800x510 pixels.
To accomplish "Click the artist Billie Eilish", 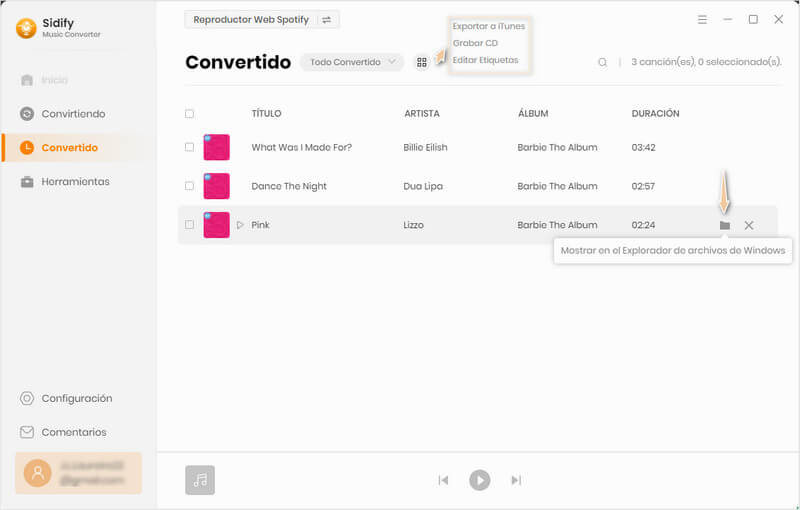I will (425, 147).
